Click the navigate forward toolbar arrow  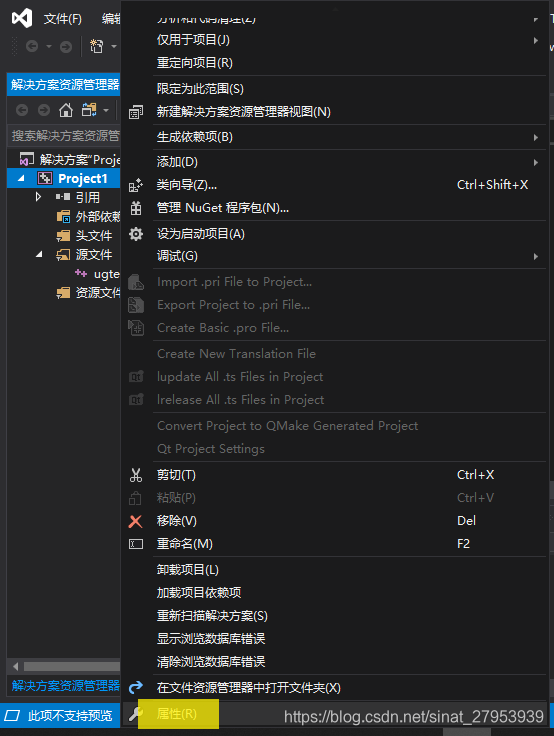[66, 46]
